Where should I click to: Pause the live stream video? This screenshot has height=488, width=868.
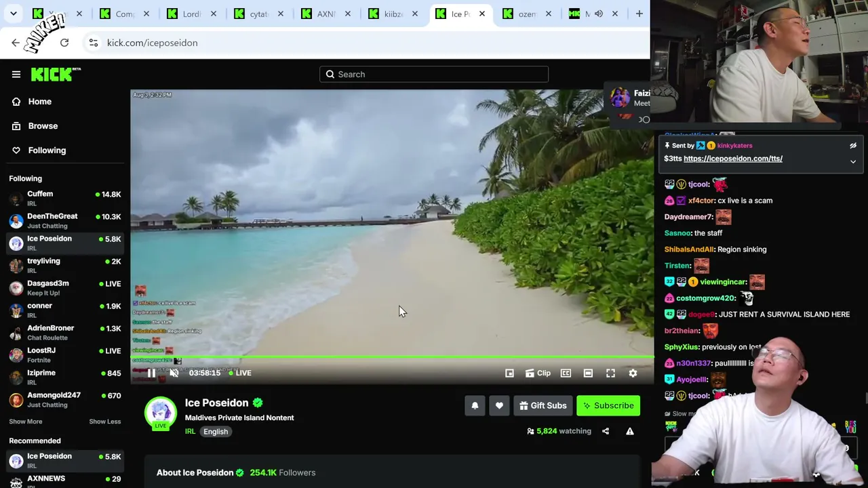tap(151, 373)
